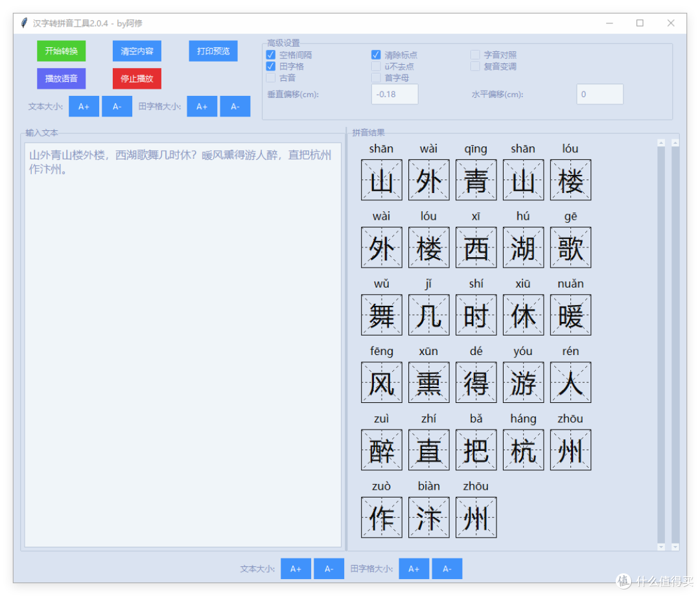Click the 水平偏移 field showing 0
The image size is (700, 596).
(x=600, y=94)
